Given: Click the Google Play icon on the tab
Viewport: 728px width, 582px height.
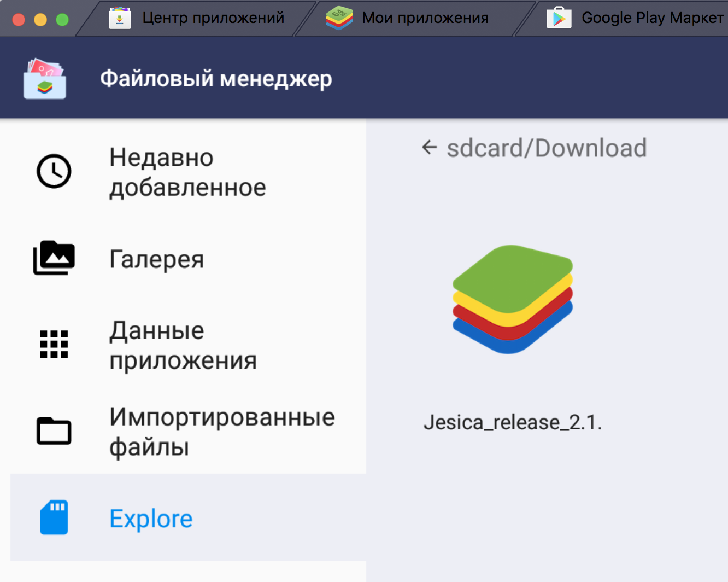Looking at the screenshot, I should (x=559, y=18).
